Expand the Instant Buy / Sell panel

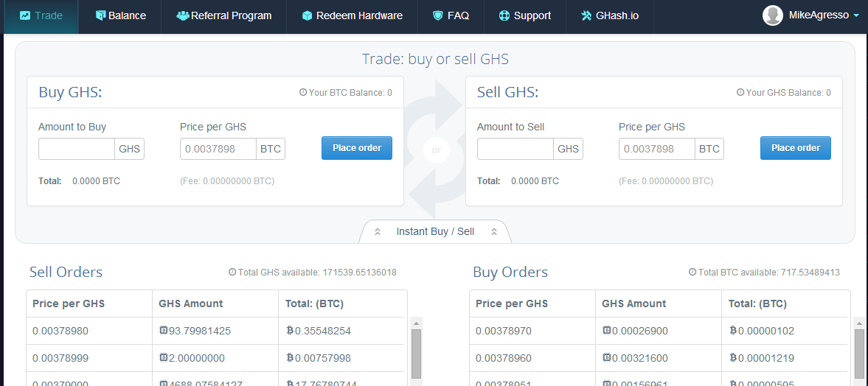pyautogui.click(x=435, y=232)
